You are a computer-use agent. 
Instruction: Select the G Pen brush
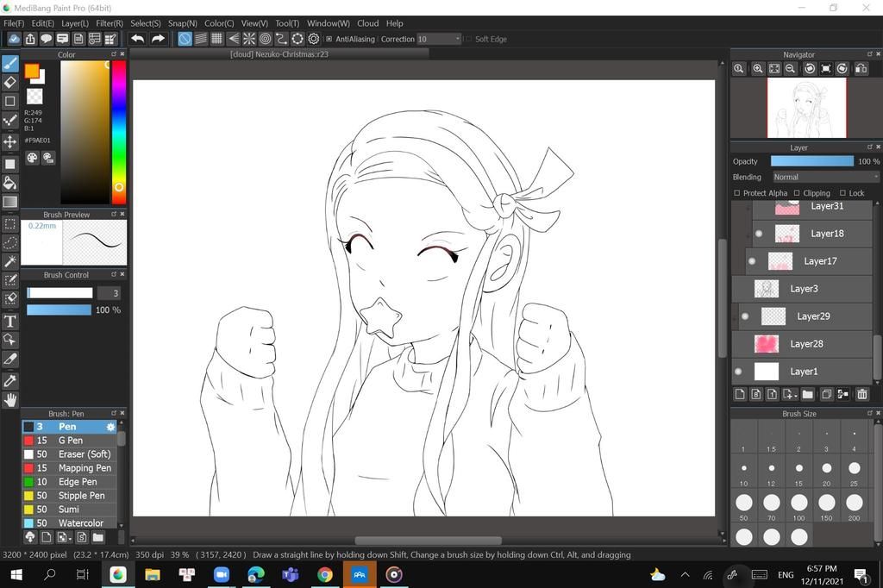69,441
